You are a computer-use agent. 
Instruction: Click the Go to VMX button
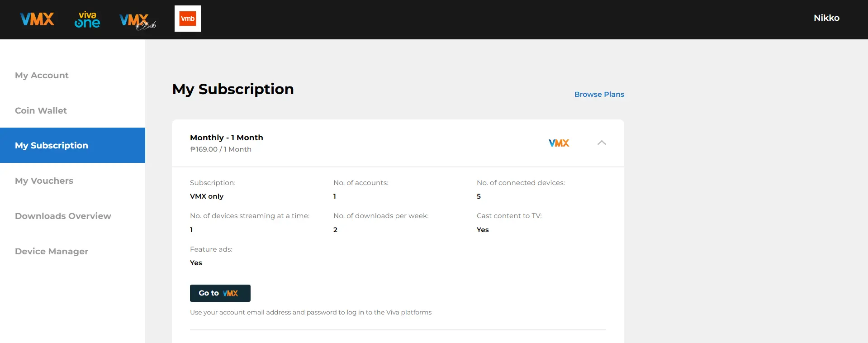(220, 293)
